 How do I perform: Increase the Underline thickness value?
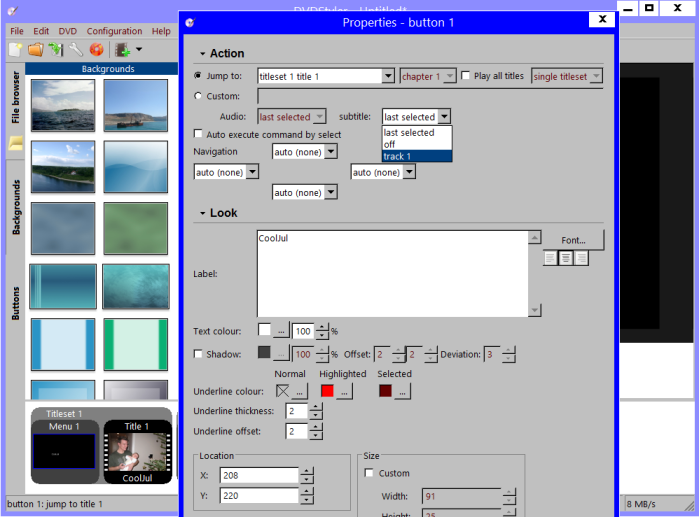[316, 407]
